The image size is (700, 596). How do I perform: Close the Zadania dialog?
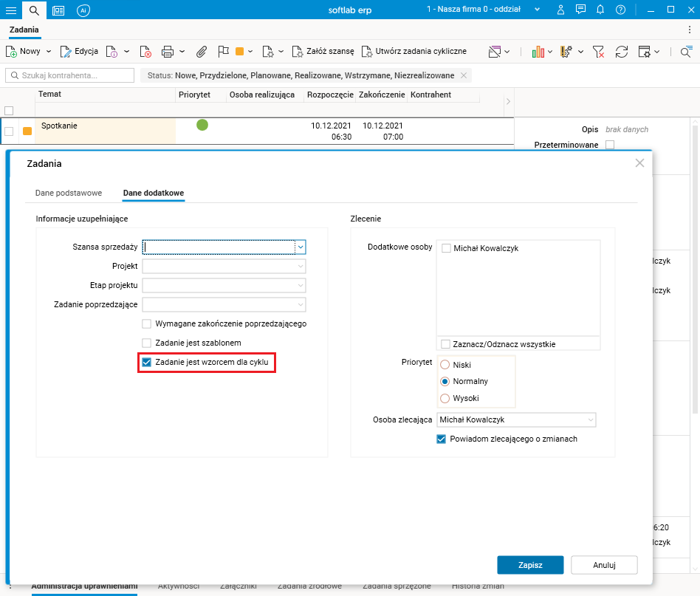point(639,163)
